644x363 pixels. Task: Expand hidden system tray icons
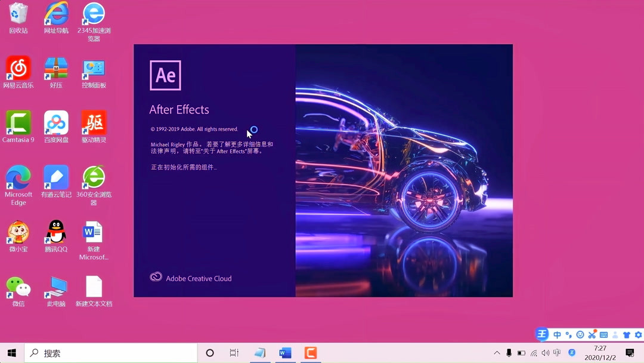click(497, 353)
